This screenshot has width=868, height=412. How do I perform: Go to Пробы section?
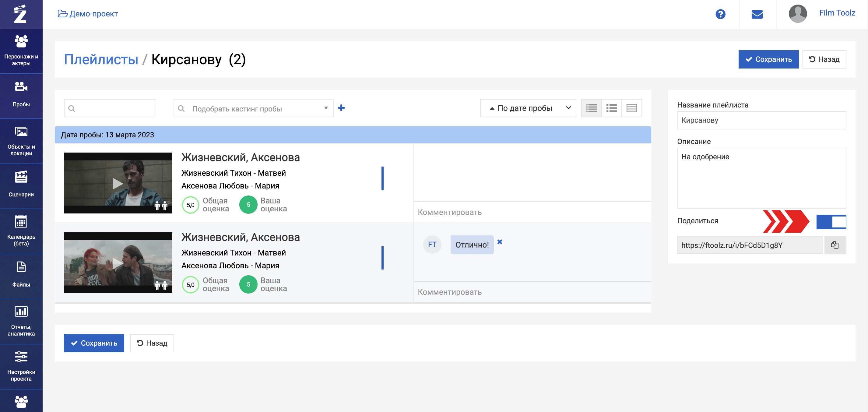21,96
